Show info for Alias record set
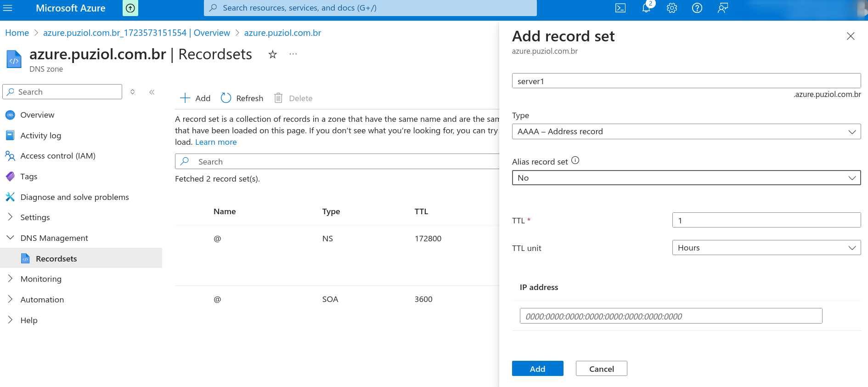The height and width of the screenshot is (387, 868). click(x=575, y=160)
